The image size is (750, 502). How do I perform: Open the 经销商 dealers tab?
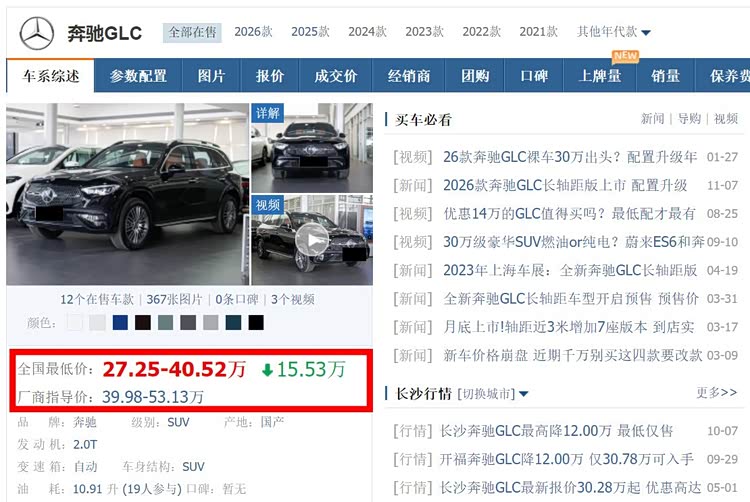coord(409,76)
